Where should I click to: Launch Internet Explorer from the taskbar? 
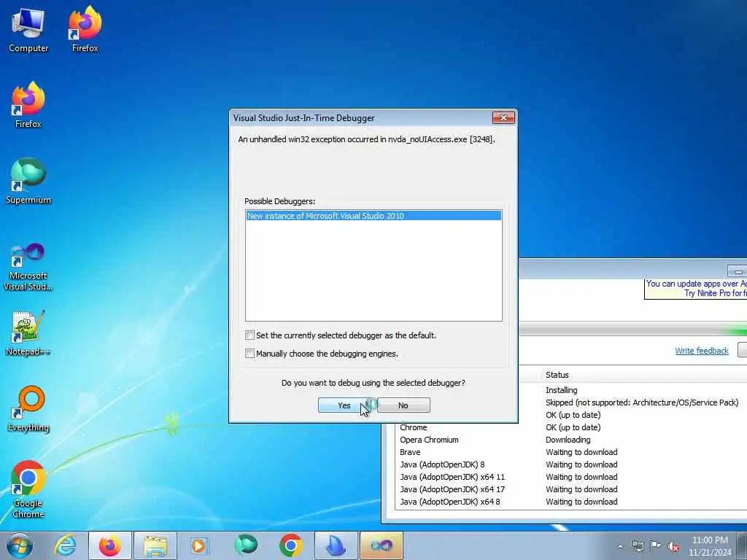point(65,545)
